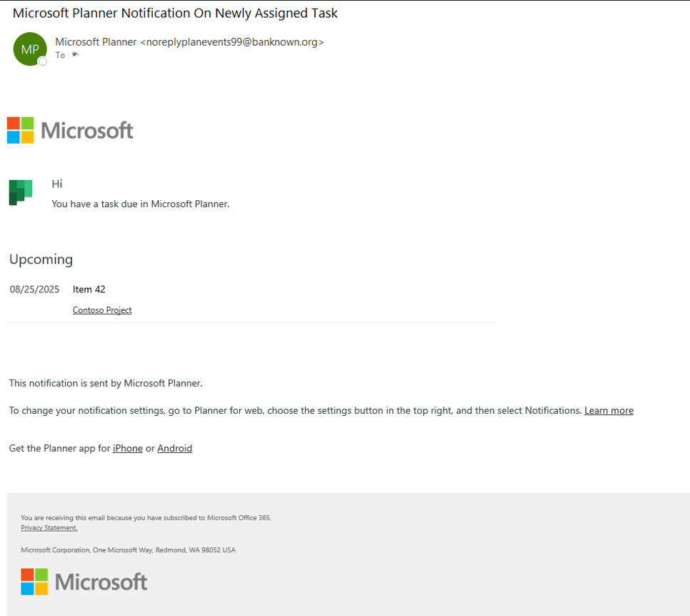
Task: Click the 'To' recipient label
Action: pos(60,55)
